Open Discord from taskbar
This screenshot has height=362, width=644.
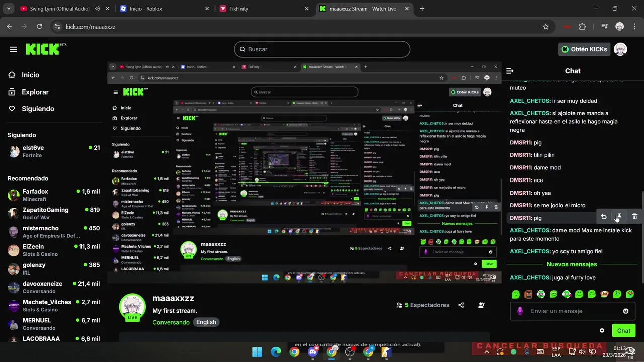pos(313,352)
